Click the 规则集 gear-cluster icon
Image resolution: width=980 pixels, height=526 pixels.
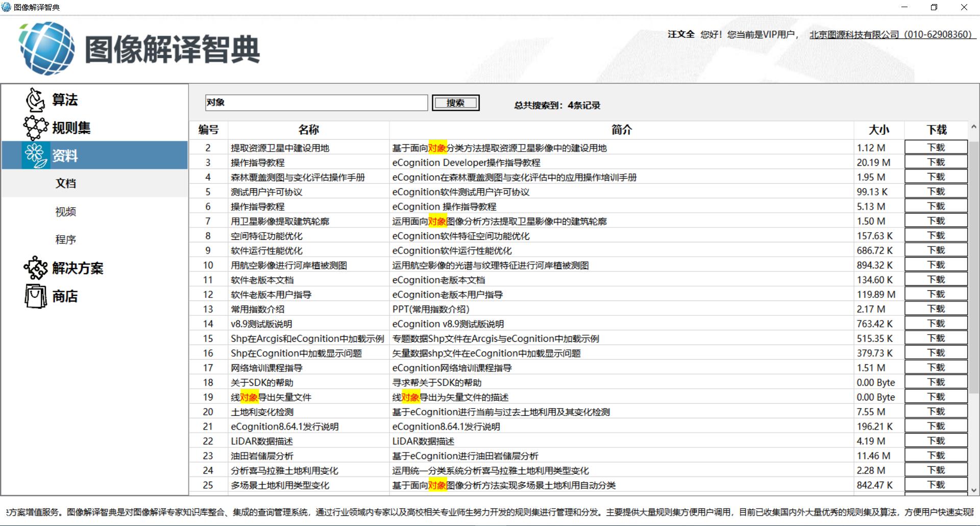pyautogui.click(x=35, y=128)
